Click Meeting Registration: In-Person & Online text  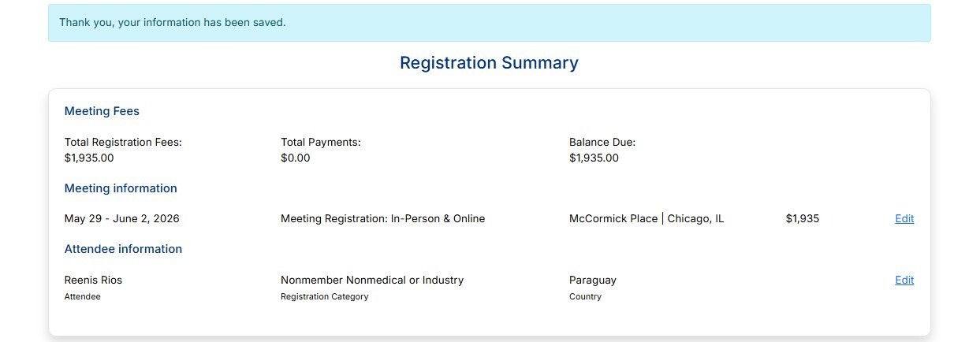coord(382,219)
